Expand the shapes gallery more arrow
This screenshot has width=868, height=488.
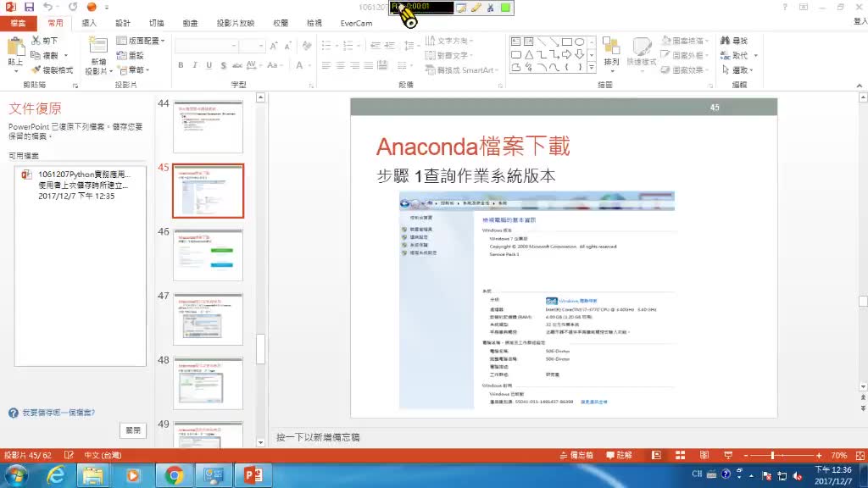591,68
